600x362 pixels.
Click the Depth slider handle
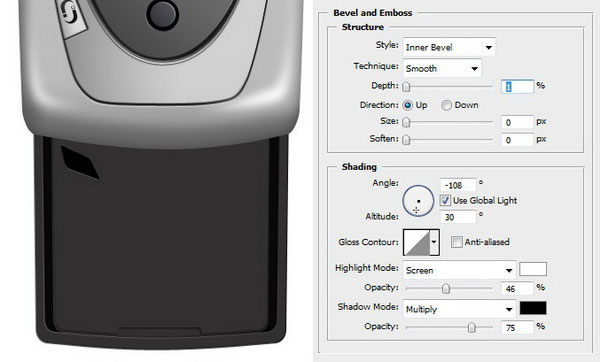[406, 86]
